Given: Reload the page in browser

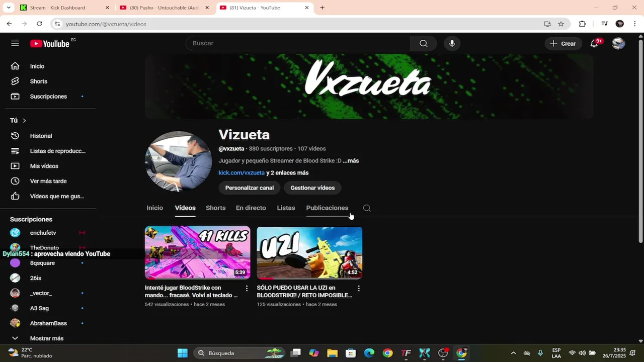Looking at the screenshot, I should (x=39, y=24).
